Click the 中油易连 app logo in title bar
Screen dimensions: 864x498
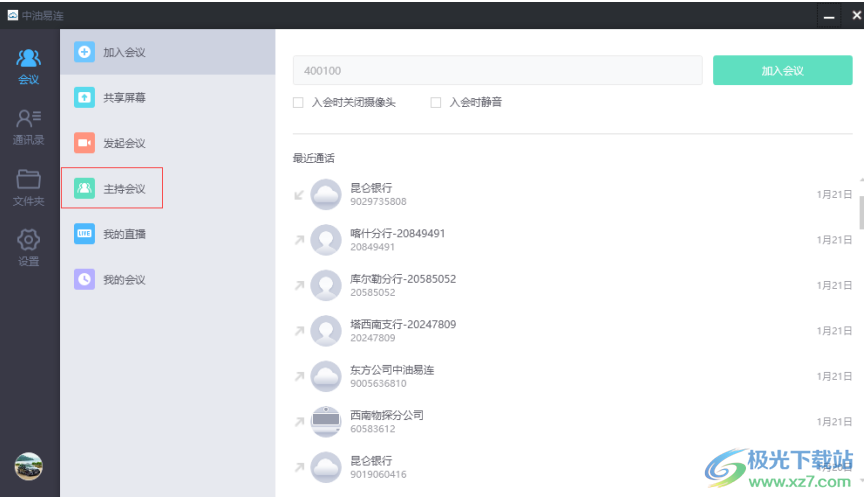(x=13, y=15)
